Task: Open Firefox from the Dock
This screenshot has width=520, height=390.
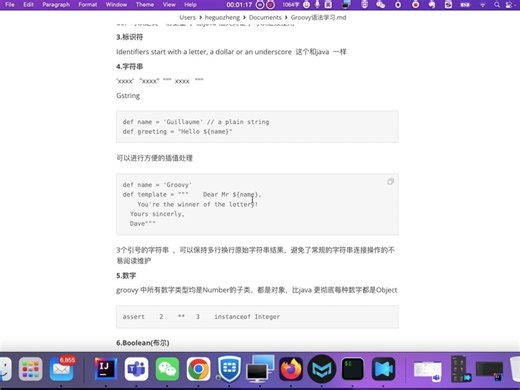Action: [x=291, y=369]
